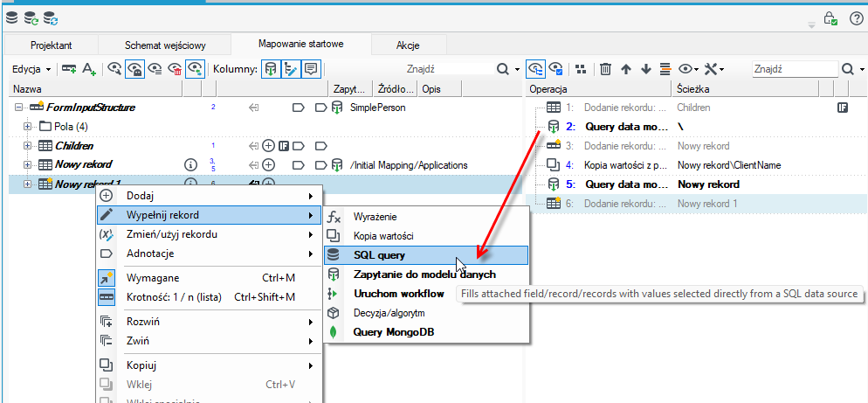Click the data query icon beside SimplePerson
Image resolution: width=868 pixels, height=403 pixels.
(336, 108)
